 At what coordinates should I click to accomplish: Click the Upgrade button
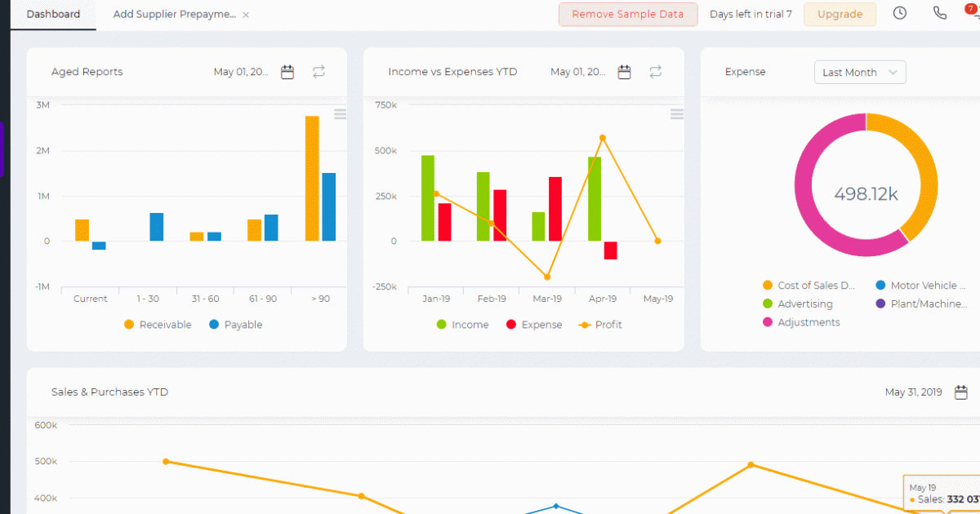[840, 14]
